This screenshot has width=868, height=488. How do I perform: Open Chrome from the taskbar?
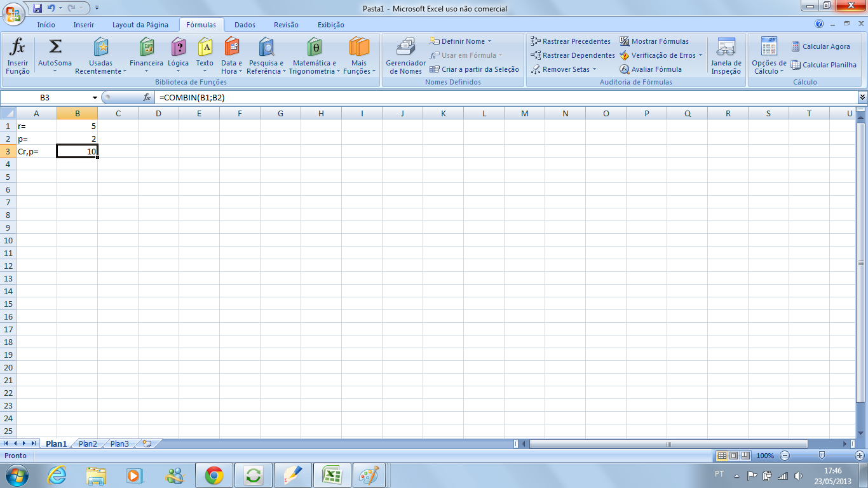(214, 475)
